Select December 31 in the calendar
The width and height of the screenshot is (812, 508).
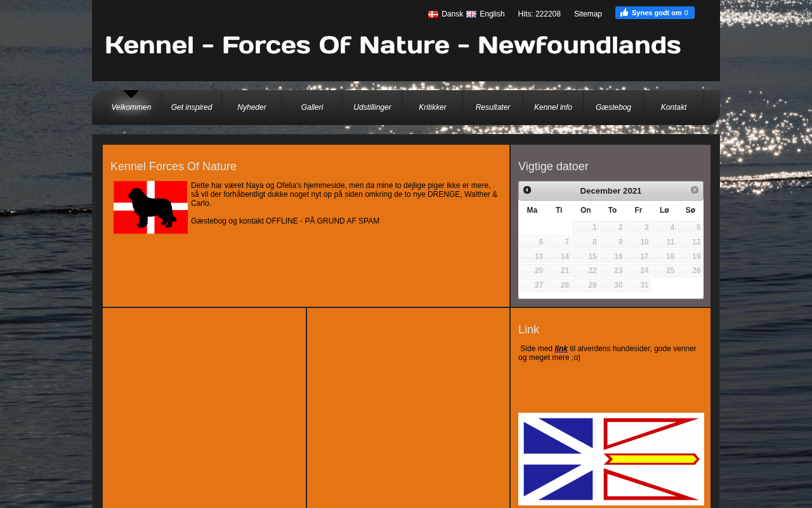point(638,285)
